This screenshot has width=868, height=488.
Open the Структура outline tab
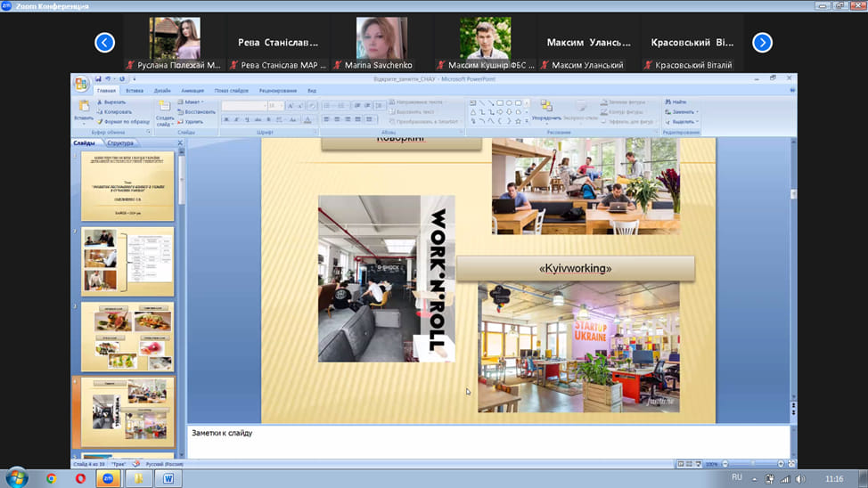point(120,142)
